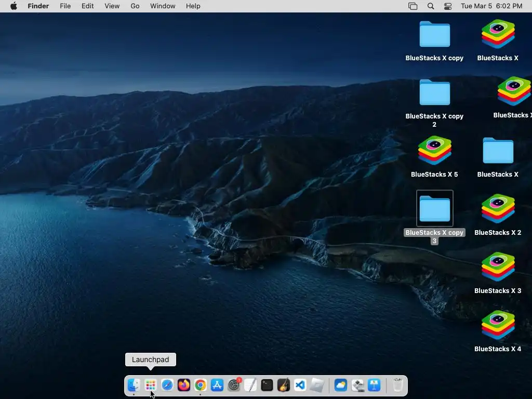The image size is (532, 399).
Task: Open Google Chrome in the Dock
Action: (200, 385)
